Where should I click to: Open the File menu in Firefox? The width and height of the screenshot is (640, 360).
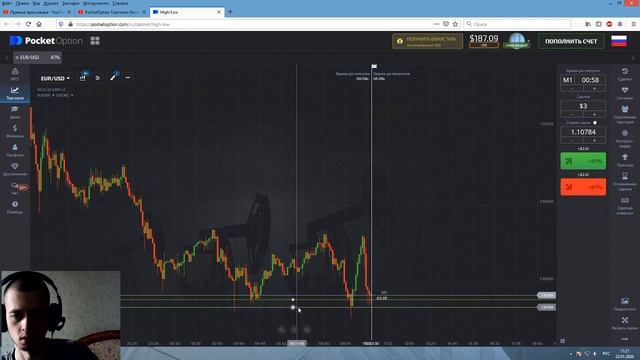[x=6, y=3]
